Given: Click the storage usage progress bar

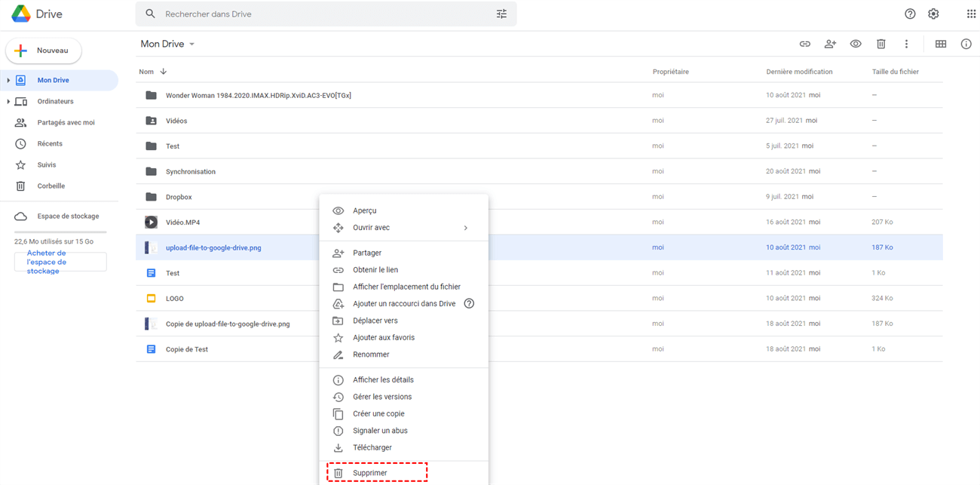Looking at the screenshot, I should coord(60,232).
